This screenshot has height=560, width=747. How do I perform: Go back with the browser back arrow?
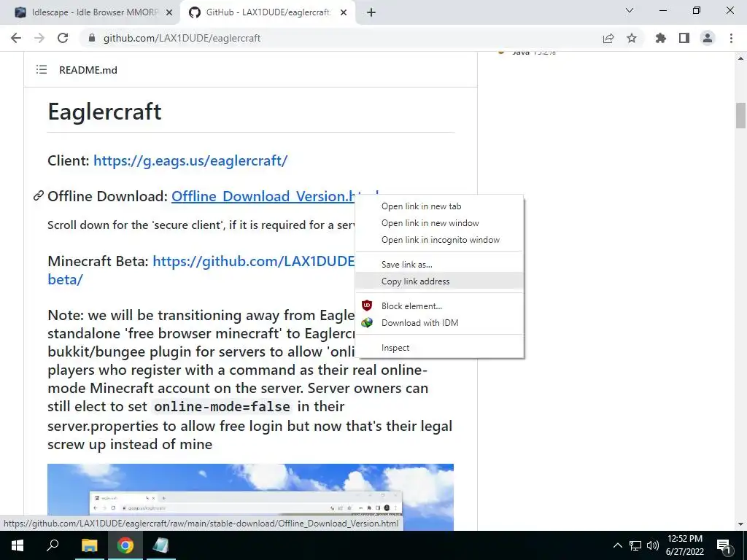click(16, 38)
